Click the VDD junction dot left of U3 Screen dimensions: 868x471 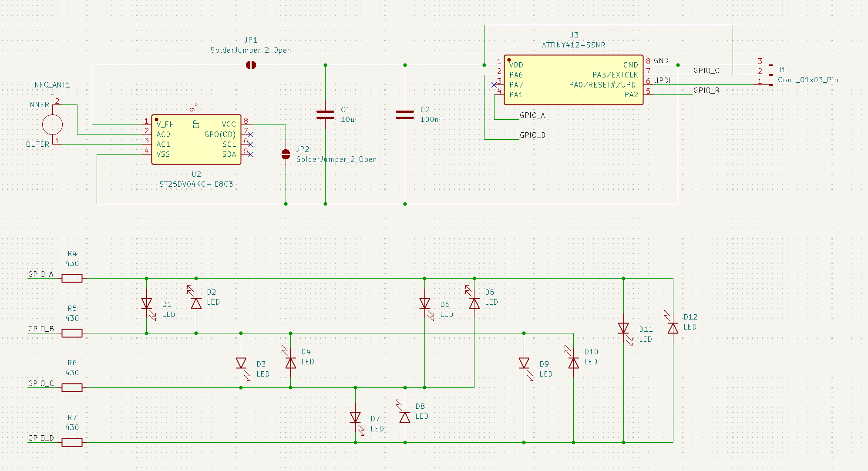click(484, 65)
